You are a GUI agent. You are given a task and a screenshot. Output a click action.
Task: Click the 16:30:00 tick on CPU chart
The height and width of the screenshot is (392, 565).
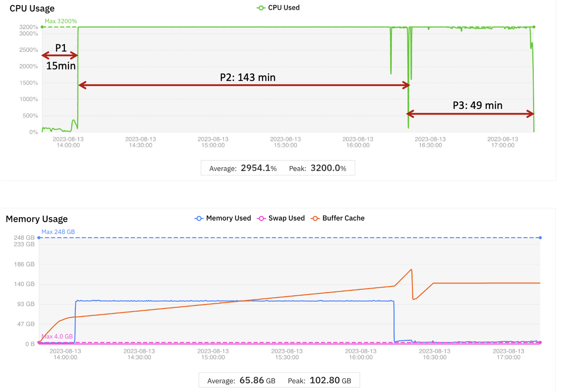430,142
